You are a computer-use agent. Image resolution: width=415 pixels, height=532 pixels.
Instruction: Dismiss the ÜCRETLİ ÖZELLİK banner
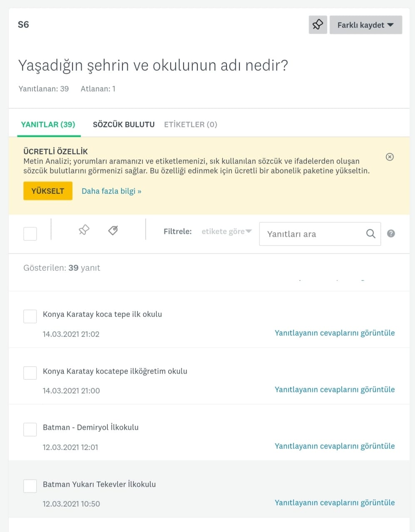click(x=390, y=157)
